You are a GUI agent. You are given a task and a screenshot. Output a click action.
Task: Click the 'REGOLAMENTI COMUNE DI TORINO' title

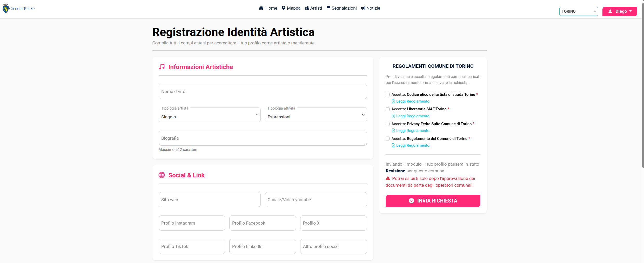pos(433,66)
